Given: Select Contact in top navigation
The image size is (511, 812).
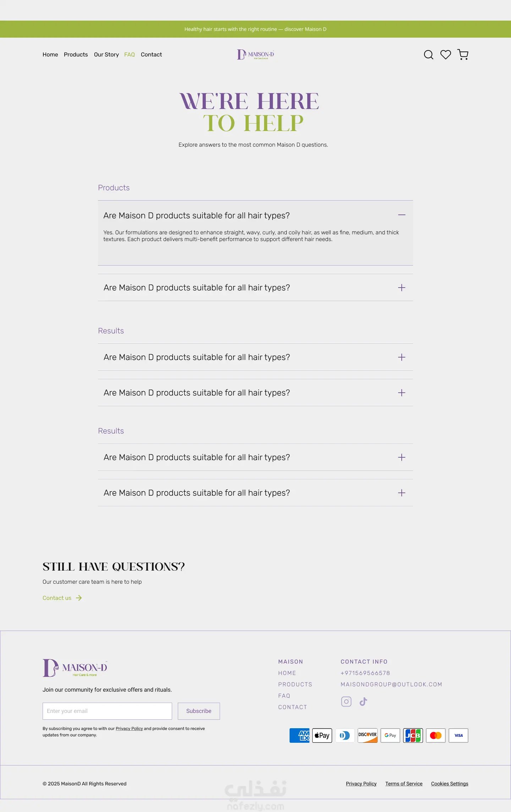Looking at the screenshot, I should 152,55.
